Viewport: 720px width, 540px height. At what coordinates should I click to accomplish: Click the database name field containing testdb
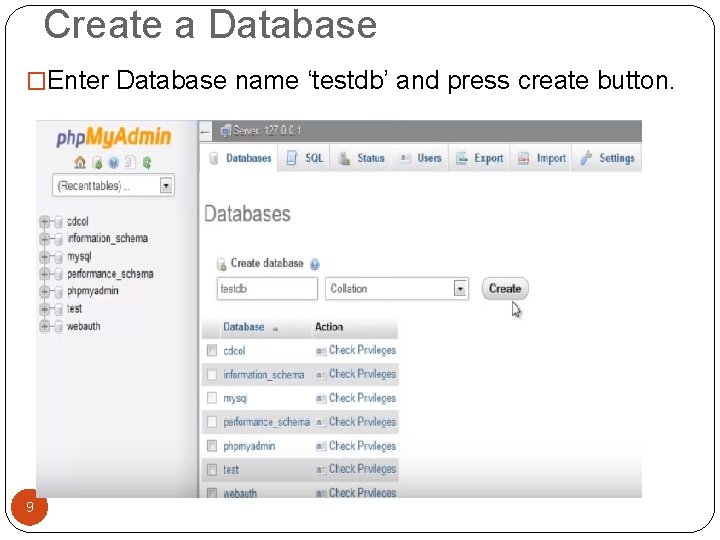tap(267, 289)
